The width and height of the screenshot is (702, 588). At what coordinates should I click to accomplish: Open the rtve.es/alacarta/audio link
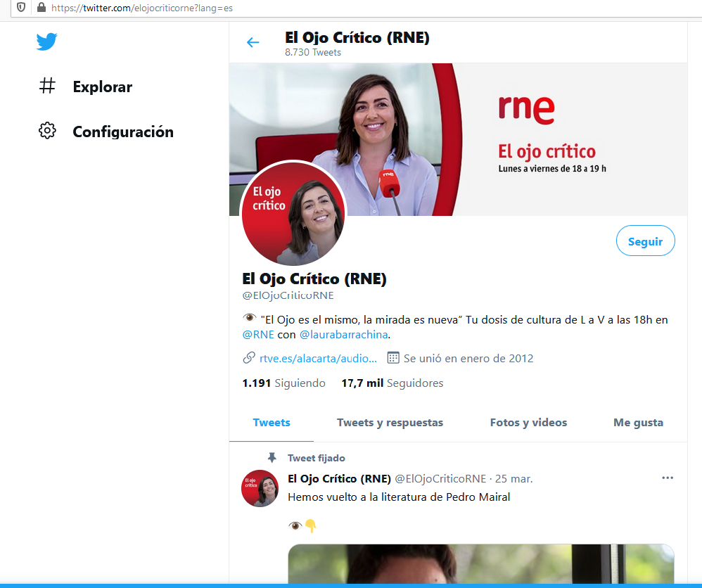click(318, 358)
